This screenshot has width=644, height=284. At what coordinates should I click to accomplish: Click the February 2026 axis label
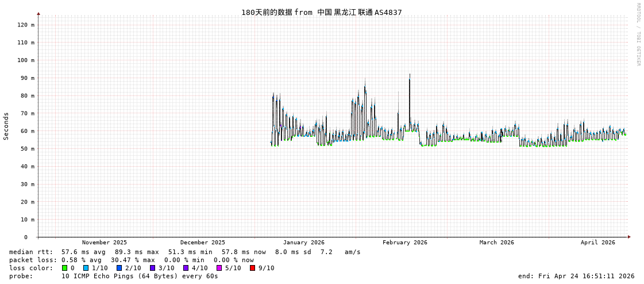(405, 243)
